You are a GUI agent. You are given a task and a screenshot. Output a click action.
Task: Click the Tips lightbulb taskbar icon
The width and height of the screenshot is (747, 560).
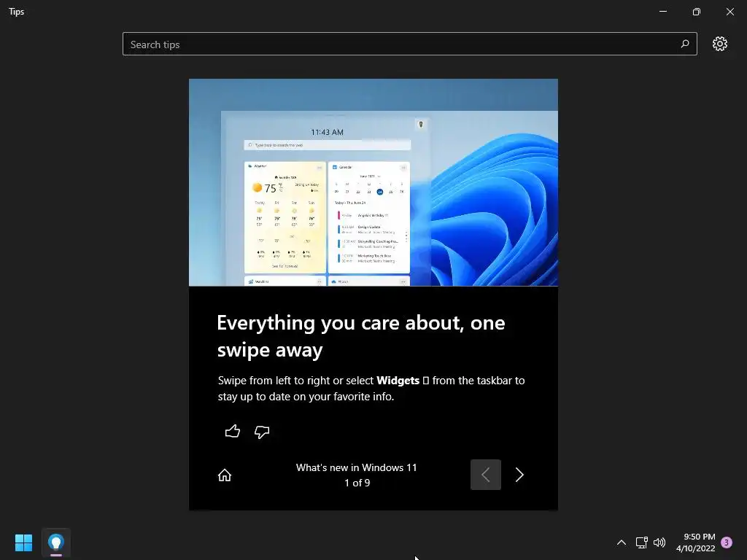[x=55, y=542]
